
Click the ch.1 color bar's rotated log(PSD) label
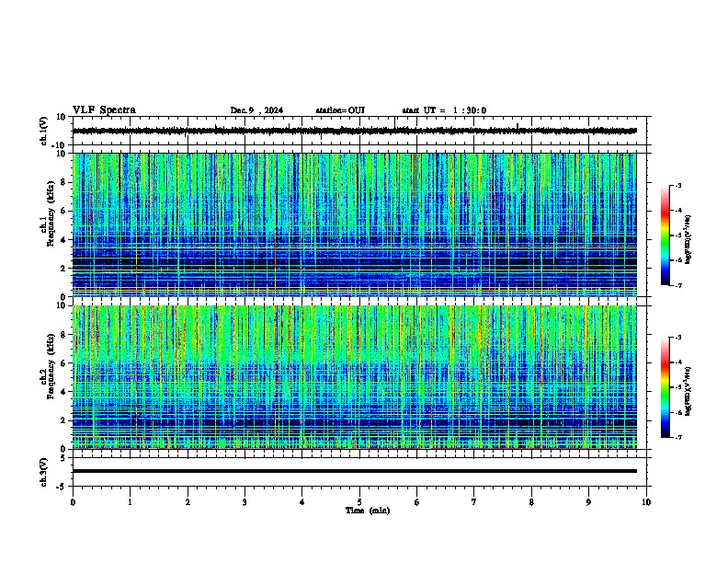point(688,239)
